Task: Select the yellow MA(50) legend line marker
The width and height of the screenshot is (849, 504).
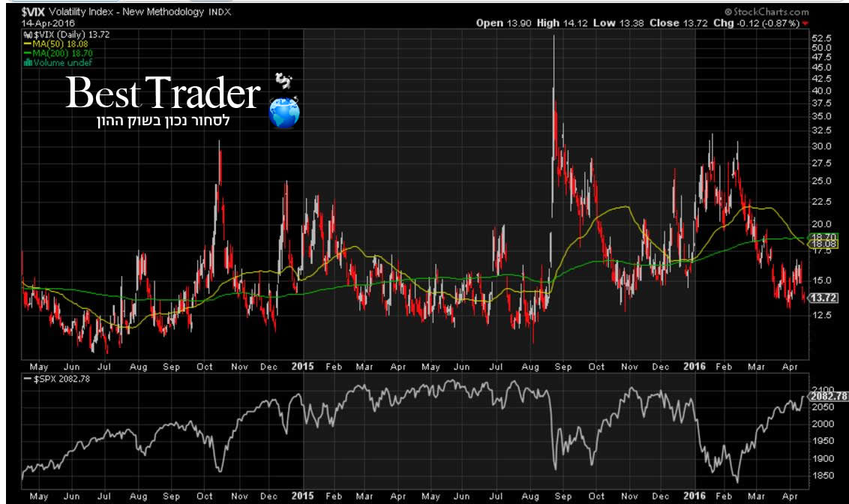Action: [x=27, y=44]
